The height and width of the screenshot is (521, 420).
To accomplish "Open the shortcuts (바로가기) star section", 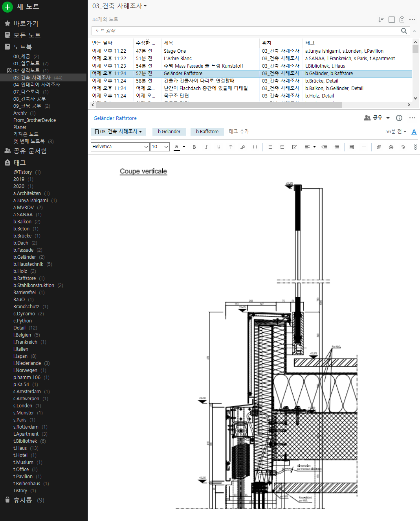I will coord(26,24).
